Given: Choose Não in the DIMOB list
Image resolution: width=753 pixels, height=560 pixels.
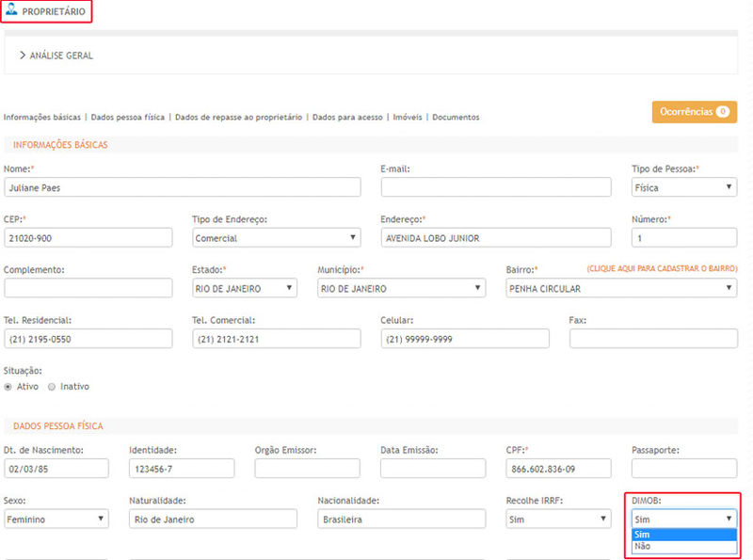Looking at the screenshot, I should 642,547.
